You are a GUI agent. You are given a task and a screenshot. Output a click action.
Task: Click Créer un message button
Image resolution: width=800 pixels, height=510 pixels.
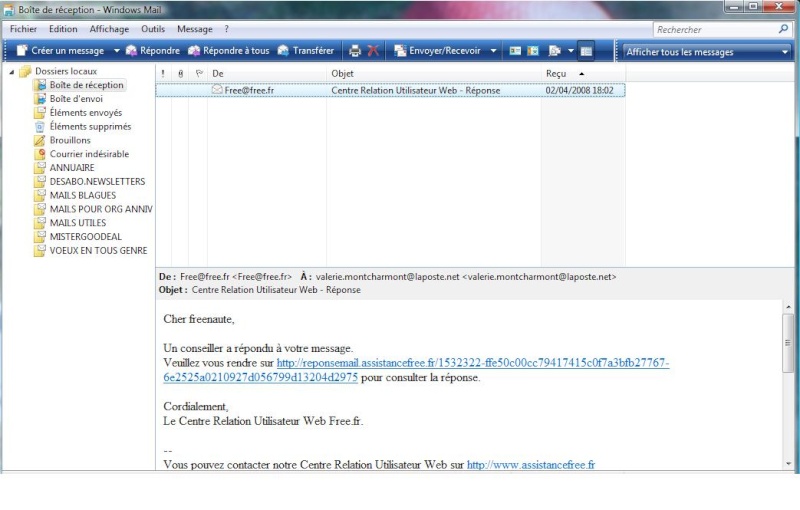60,50
